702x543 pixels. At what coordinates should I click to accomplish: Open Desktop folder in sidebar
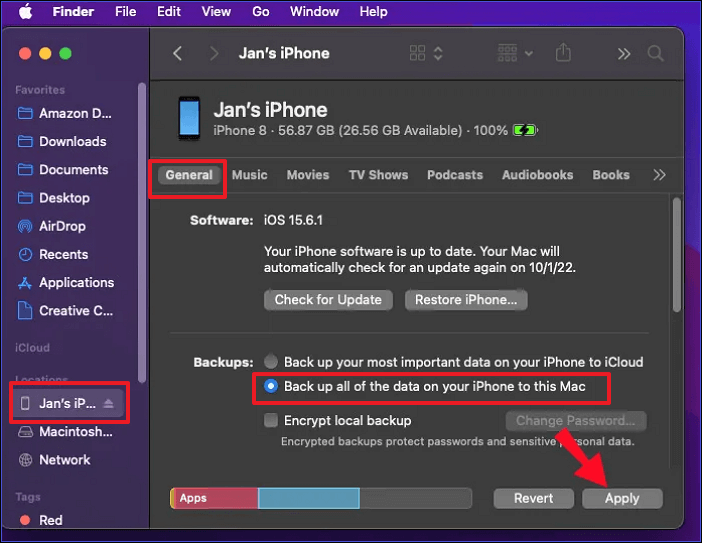coord(54,198)
